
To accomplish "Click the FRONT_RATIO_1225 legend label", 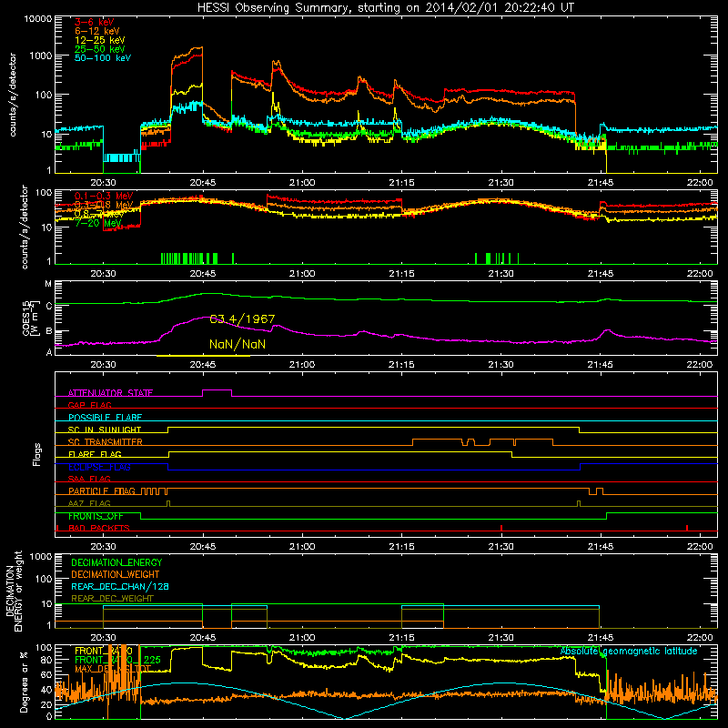I will point(118,660).
